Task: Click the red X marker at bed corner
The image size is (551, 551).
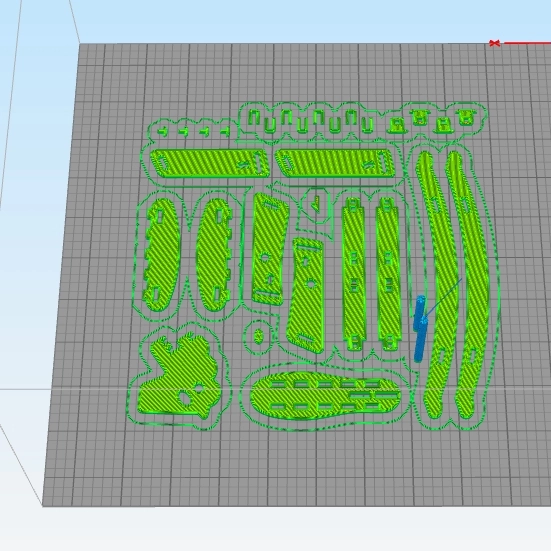Action: [494, 43]
